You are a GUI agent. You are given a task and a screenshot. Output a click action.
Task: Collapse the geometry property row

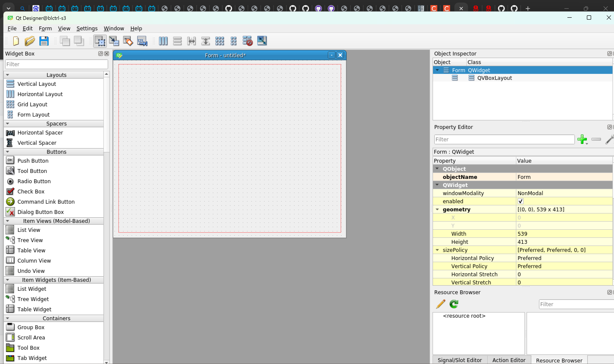(x=437, y=209)
